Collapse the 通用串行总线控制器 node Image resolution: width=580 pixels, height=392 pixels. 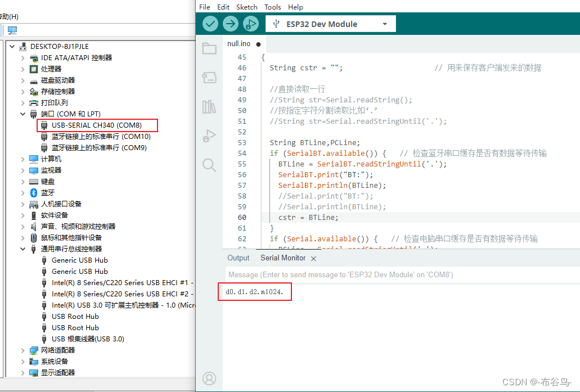click(x=23, y=249)
